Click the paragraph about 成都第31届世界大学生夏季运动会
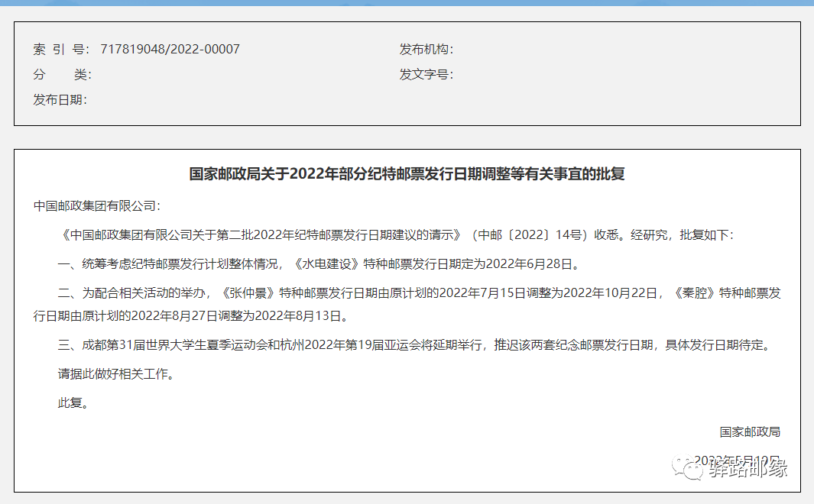This screenshot has height=504, width=814. [415, 345]
